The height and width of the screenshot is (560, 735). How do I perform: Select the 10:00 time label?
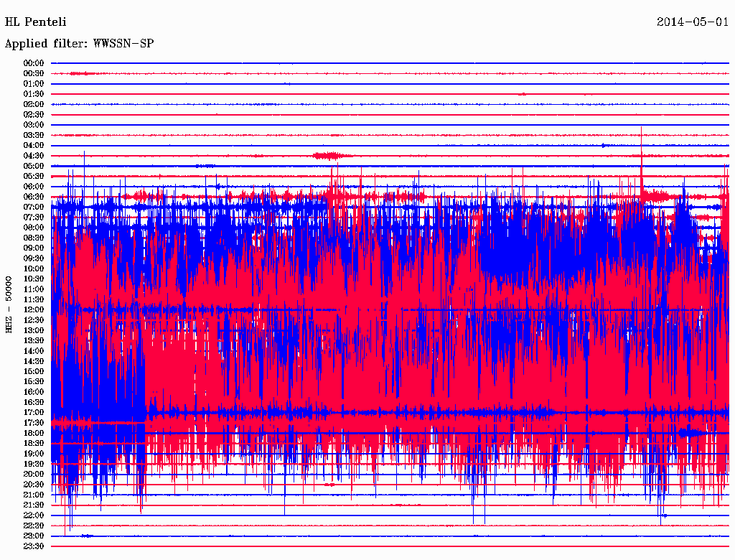coord(34,269)
